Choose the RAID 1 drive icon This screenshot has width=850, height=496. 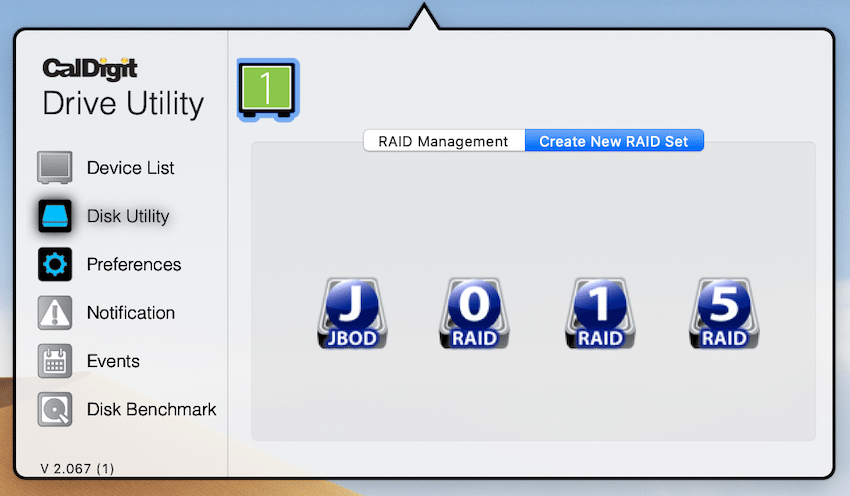click(x=600, y=313)
